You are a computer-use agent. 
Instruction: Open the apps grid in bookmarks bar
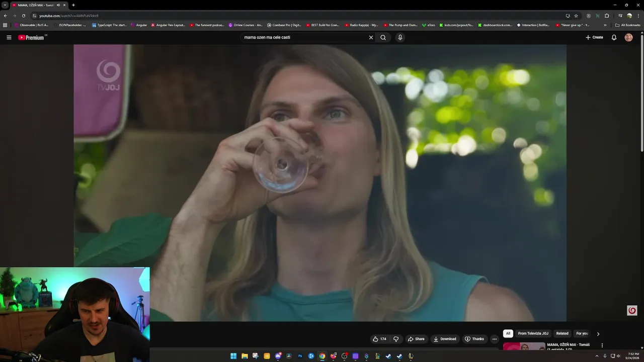[5, 25]
